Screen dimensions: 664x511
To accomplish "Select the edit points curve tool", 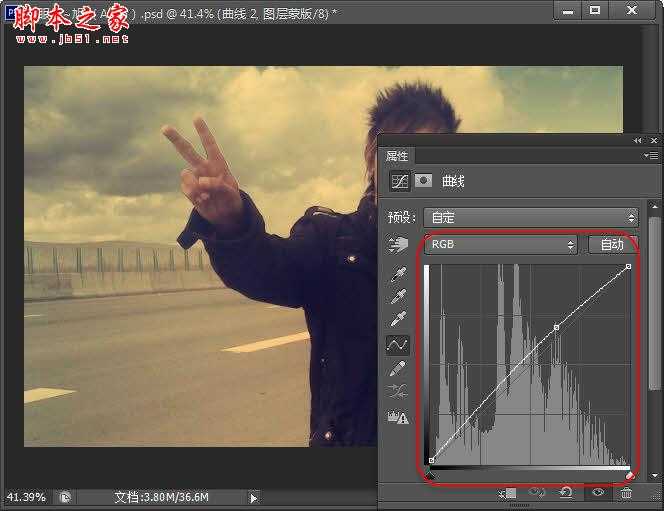I will coord(398,344).
